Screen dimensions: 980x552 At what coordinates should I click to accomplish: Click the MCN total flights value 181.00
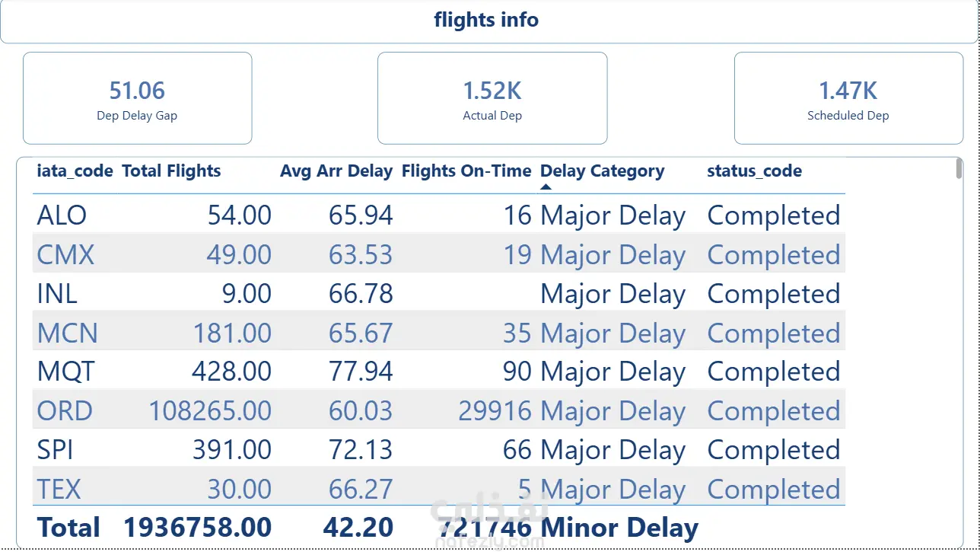pyautogui.click(x=233, y=333)
